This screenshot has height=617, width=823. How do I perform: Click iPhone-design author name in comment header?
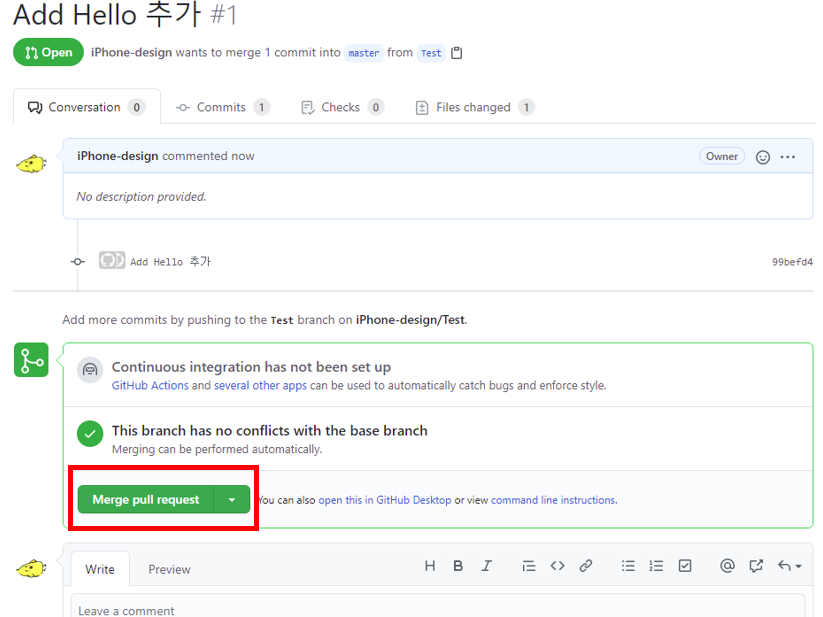118,156
